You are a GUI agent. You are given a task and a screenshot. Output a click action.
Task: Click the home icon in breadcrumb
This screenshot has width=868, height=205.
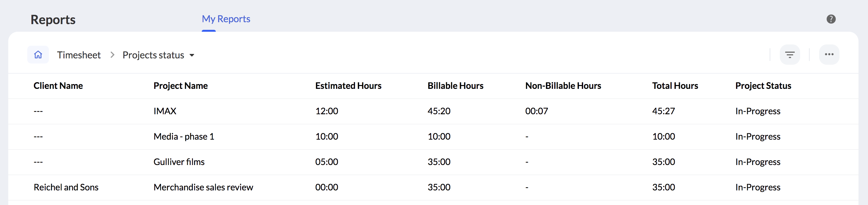click(38, 55)
